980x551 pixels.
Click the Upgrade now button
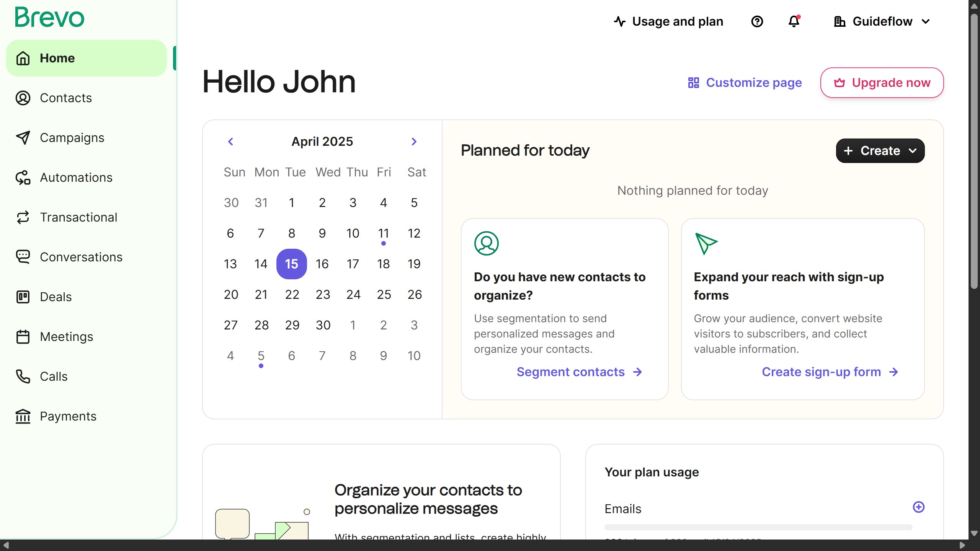pos(882,83)
